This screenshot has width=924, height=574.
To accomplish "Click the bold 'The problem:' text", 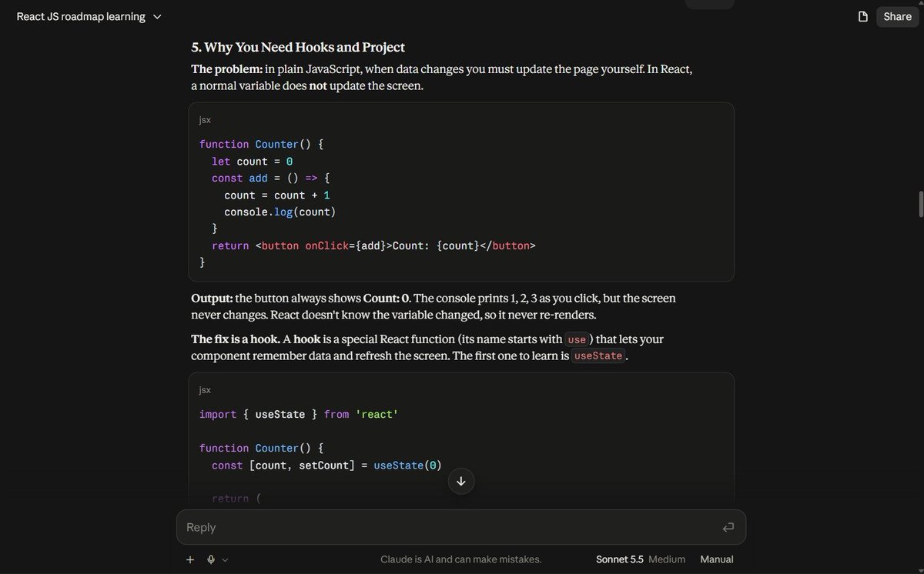I will point(226,69).
